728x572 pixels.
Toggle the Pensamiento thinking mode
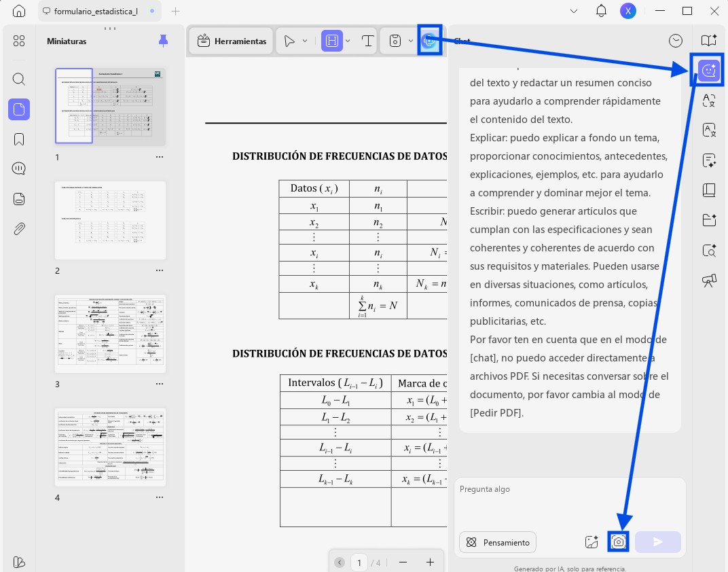coord(498,542)
